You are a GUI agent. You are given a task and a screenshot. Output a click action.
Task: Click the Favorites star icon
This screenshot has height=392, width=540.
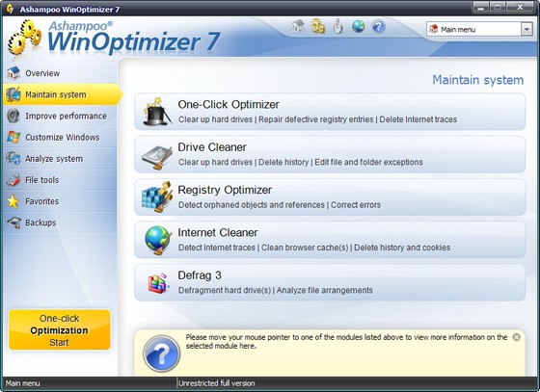click(x=13, y=201)
